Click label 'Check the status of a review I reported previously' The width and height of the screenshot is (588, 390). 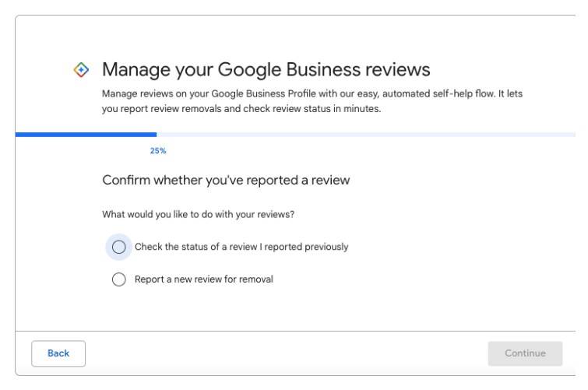[241, 247]
